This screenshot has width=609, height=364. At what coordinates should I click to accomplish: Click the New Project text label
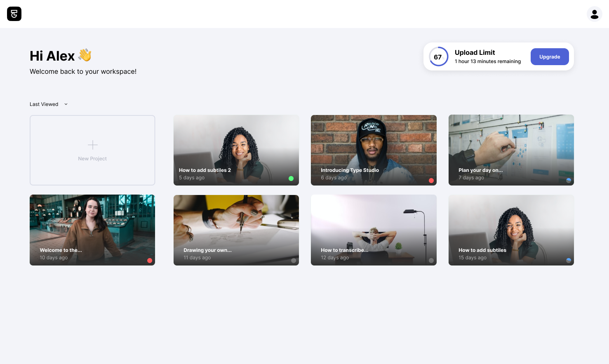click(92, 159)
